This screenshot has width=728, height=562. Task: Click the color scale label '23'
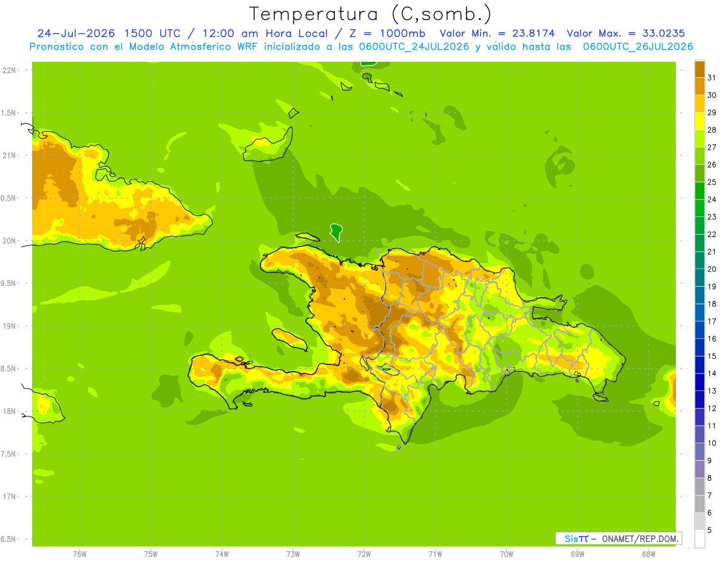(712, 217)
